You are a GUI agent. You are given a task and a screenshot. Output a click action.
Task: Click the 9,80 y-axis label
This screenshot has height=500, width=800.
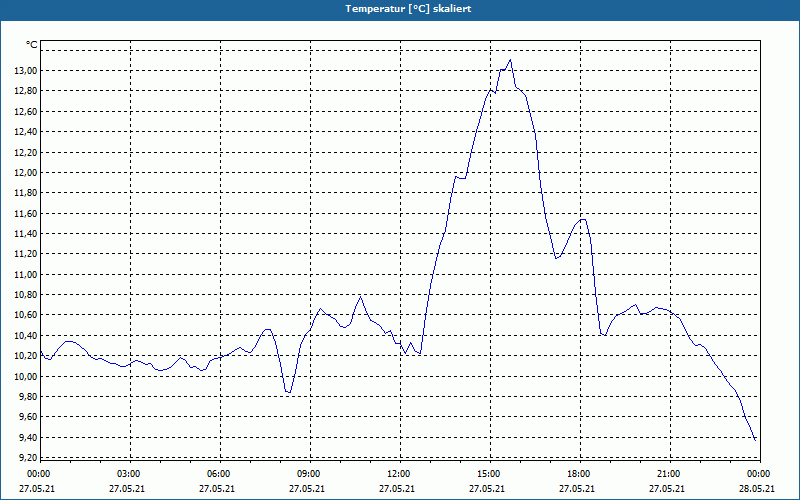coord(28,396)
